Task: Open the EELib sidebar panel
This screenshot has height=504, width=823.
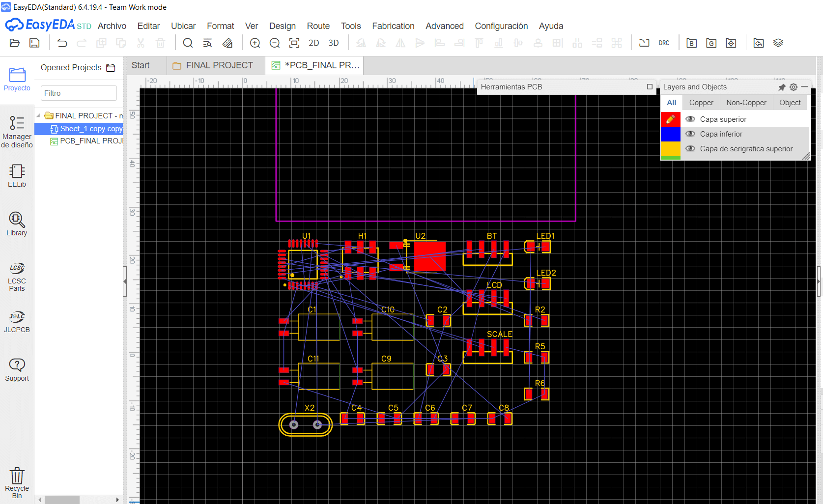Action: pyautogui.click(x=17, y=176)
